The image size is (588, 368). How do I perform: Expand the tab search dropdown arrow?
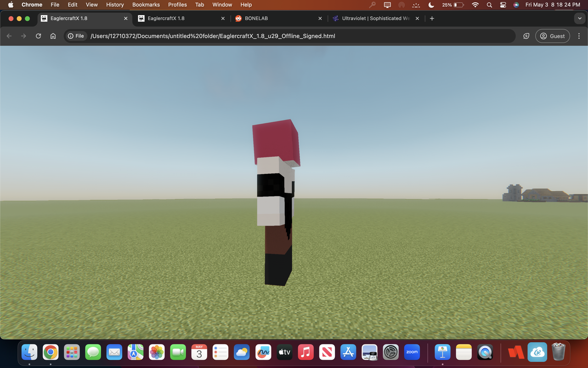point(579,18)
